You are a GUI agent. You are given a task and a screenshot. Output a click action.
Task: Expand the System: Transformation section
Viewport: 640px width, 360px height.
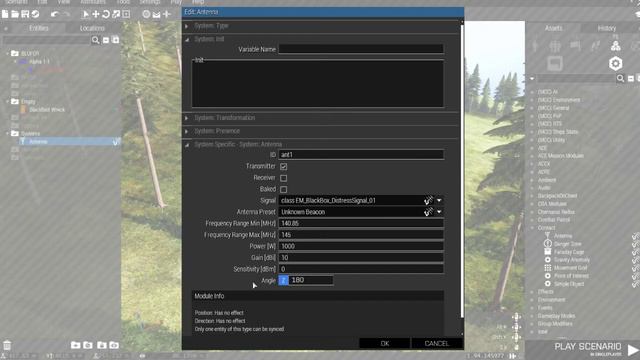pos(187,118)
